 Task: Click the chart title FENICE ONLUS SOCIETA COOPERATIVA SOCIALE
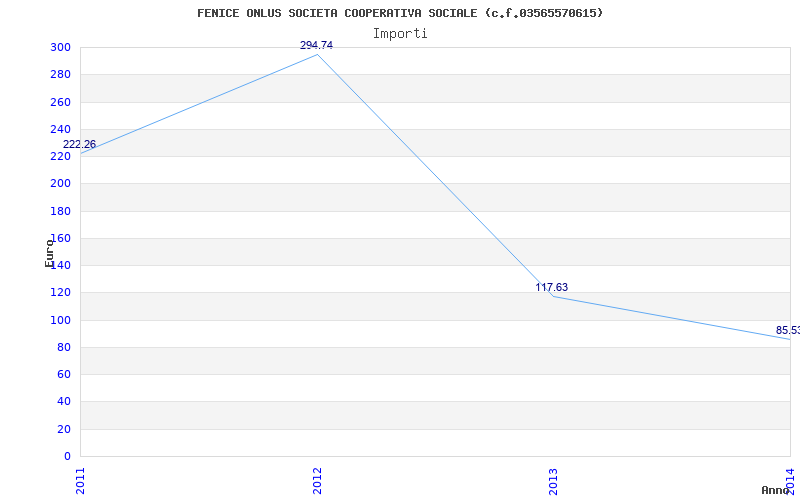click(401, 13)
